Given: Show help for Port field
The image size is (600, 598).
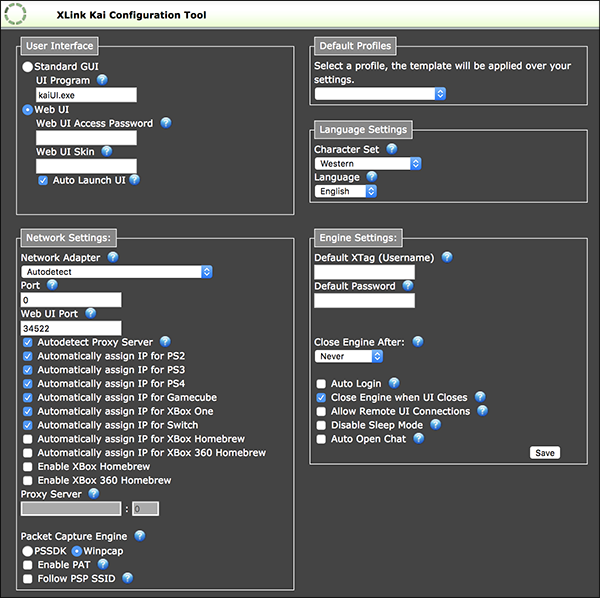Looking at the screenshot, I should pos(52,285).
